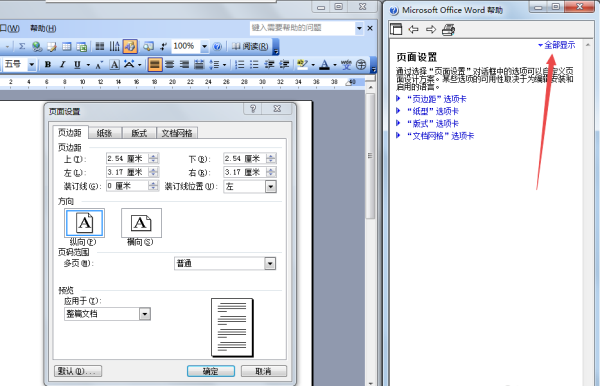This screenshot has height=386, width=600.
Task: Click the help question search box
Action: pos(302,28)
